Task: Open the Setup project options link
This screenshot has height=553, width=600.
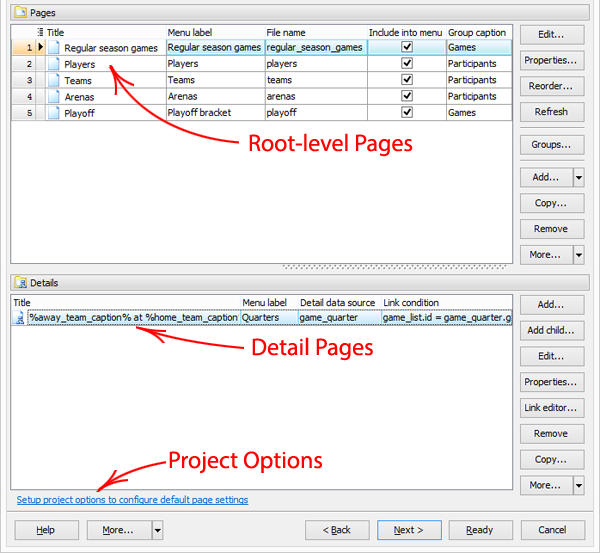Action: coord(132,500)
